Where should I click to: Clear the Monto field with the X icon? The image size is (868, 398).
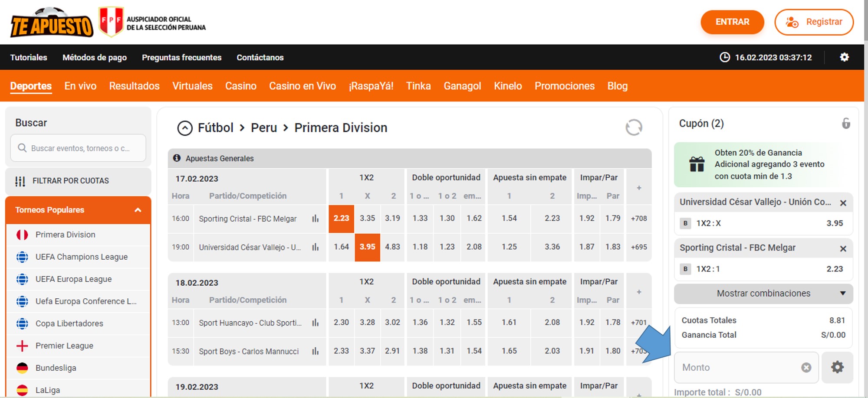(806, 368)
